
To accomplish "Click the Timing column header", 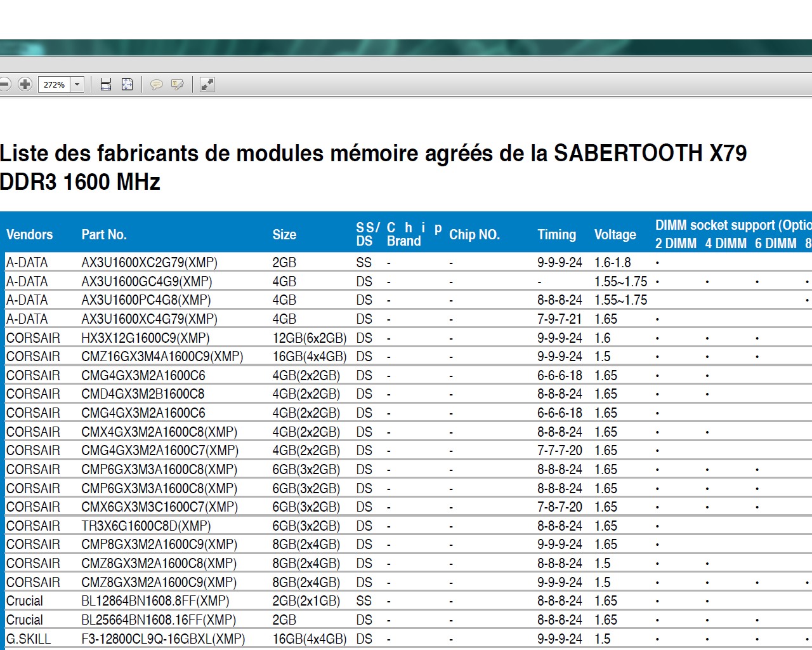I will coord(557,234).
